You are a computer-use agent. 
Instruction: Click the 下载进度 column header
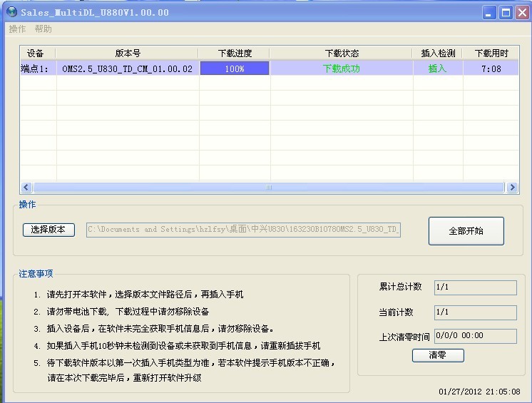pos(234,53)
